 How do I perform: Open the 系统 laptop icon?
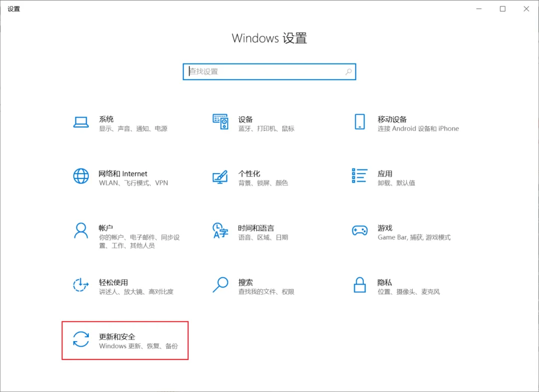[81, 122]
